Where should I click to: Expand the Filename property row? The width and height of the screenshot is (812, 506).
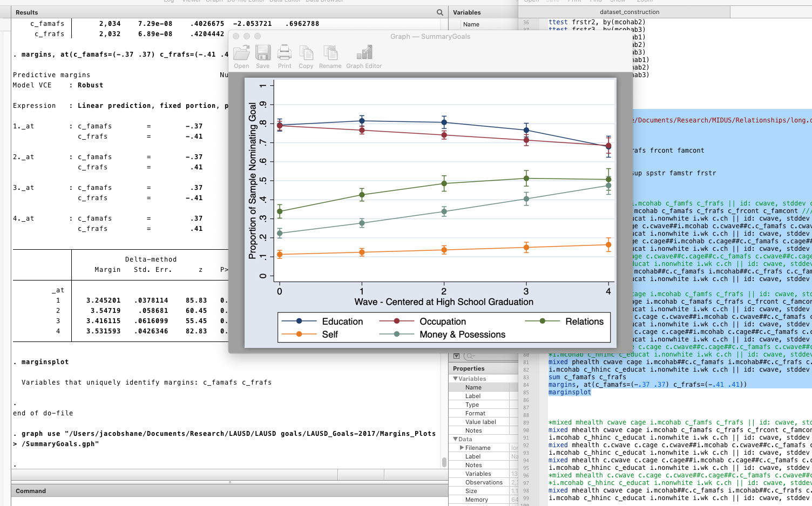click(x=462, y=448)
